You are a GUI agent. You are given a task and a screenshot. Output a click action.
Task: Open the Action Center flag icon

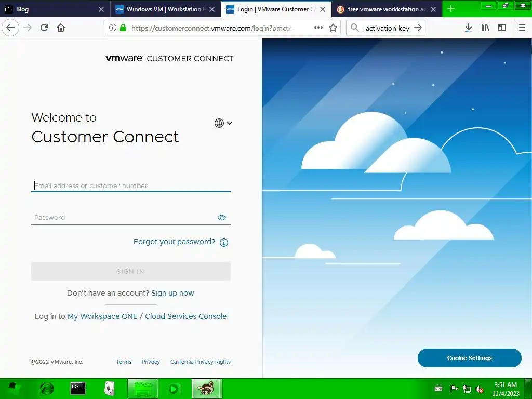[x=454, y=389]
